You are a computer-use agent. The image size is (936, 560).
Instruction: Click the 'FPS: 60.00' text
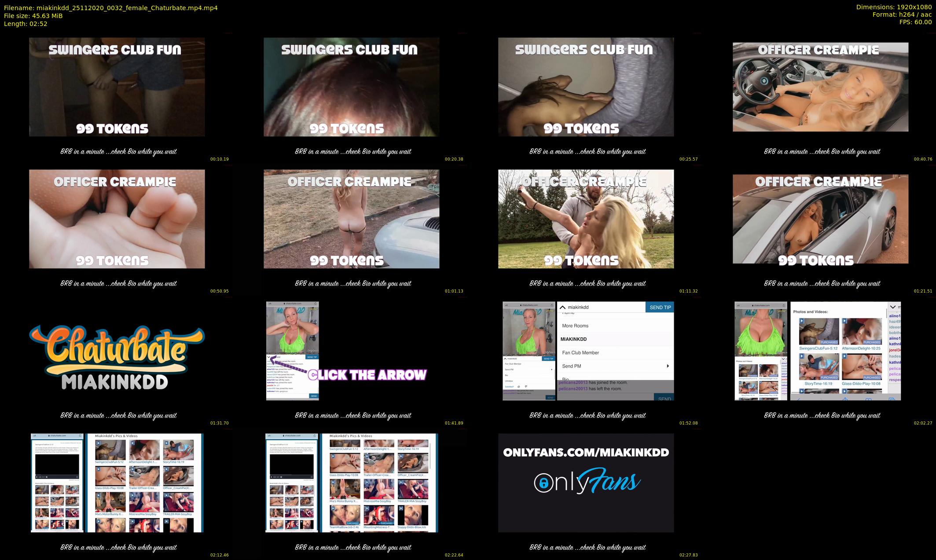coord(916,22)
